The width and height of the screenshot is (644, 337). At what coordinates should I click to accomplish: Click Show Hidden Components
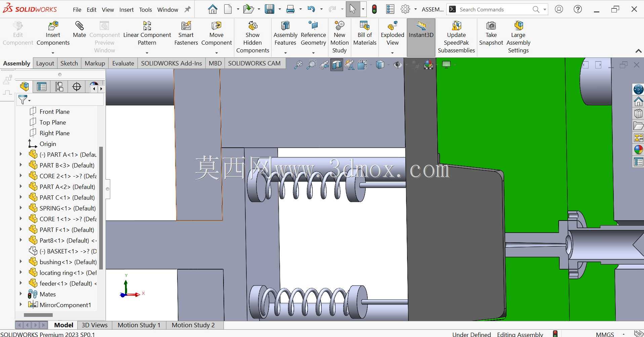tap(253, 37)
